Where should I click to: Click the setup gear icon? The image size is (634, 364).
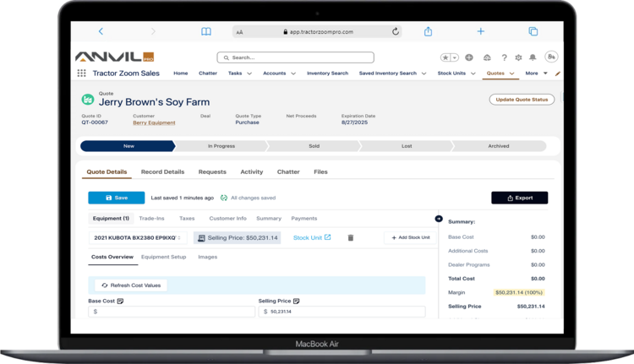[x=518, y=57]
